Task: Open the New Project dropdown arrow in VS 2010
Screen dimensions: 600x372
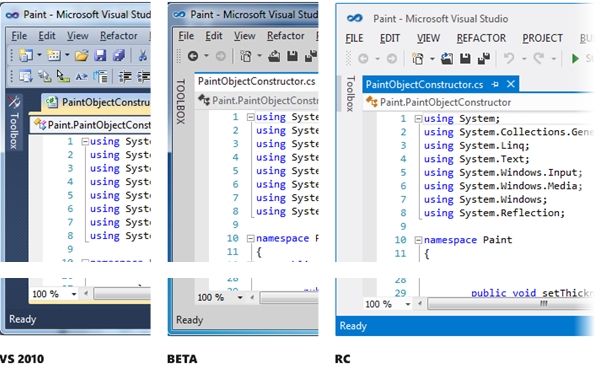Action: pos(39,55)
